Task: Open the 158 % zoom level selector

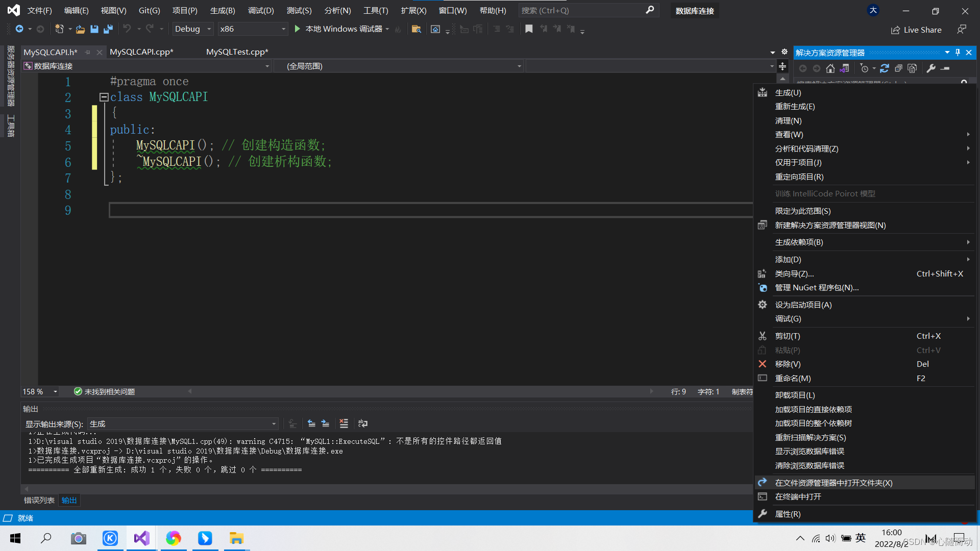Action: (55, 392)
